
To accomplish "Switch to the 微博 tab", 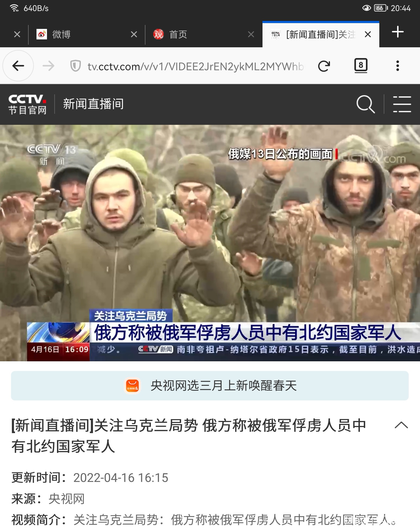I will pyautogui.click(x=79, y=34).
